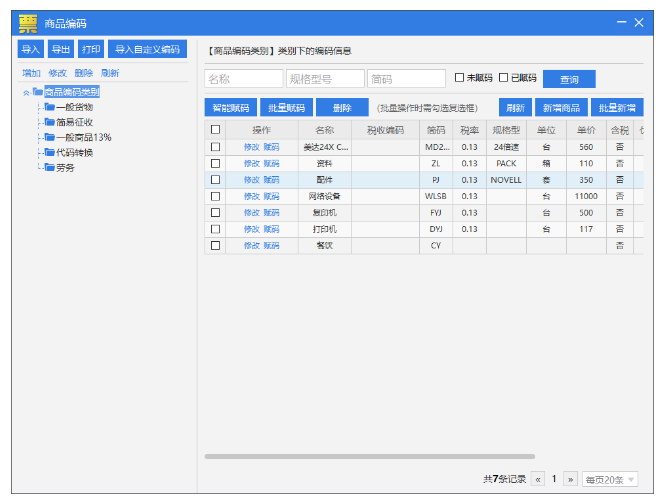The image size is (666, 501).
Task: Open the 每页20条 page size dropdown
Action: tap(610, 479)
